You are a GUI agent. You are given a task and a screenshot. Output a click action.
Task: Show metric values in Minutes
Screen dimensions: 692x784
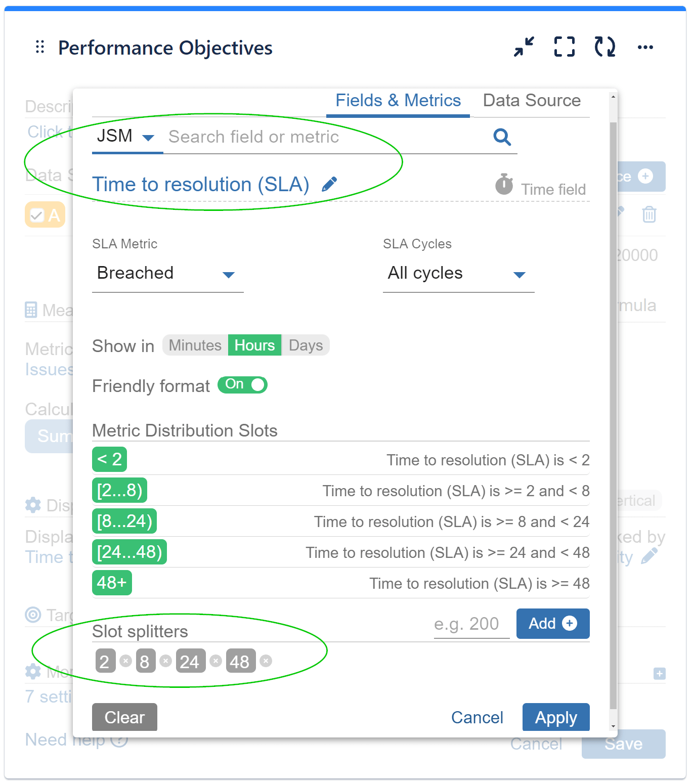(x=194, y=345)
